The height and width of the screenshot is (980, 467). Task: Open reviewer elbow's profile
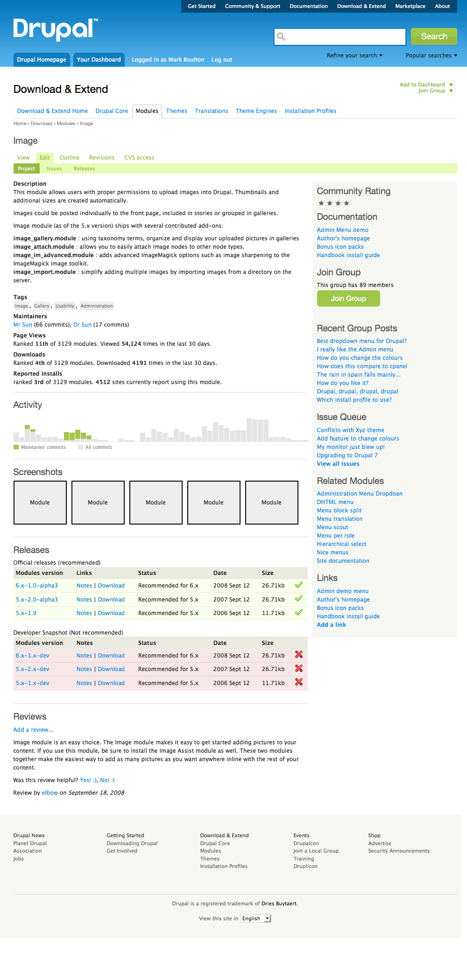tap(50, 793)
